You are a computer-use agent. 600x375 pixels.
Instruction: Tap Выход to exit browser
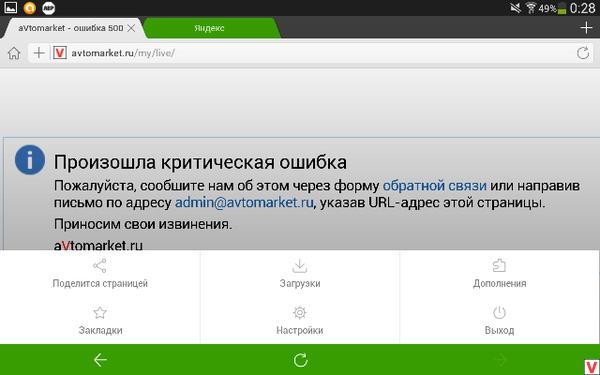(499, 321)
